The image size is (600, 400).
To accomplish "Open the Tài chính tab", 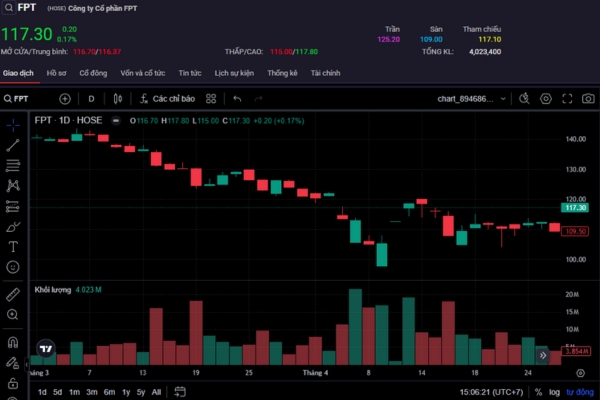I will pos(325,73).
